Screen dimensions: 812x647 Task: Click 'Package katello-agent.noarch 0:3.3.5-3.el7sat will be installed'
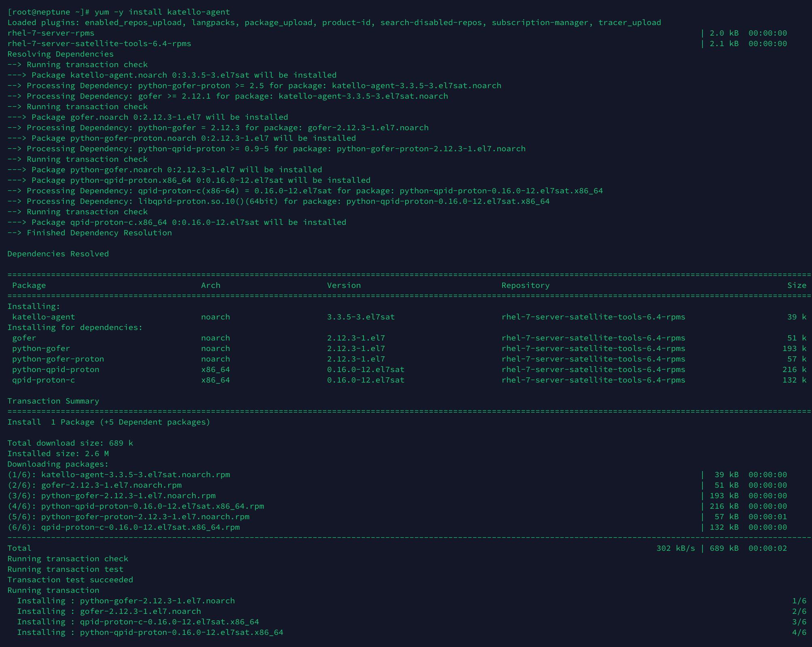[x=172, y=75]
